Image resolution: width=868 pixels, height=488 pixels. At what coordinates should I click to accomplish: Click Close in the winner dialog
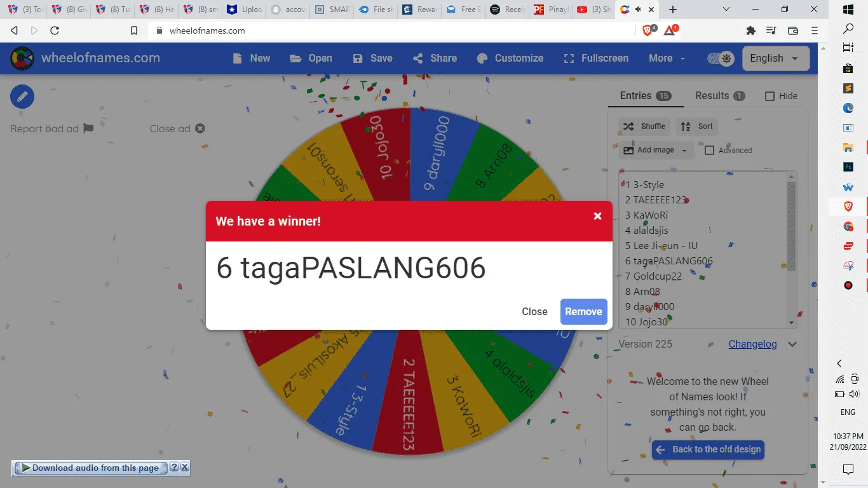(x=534, y=311)
